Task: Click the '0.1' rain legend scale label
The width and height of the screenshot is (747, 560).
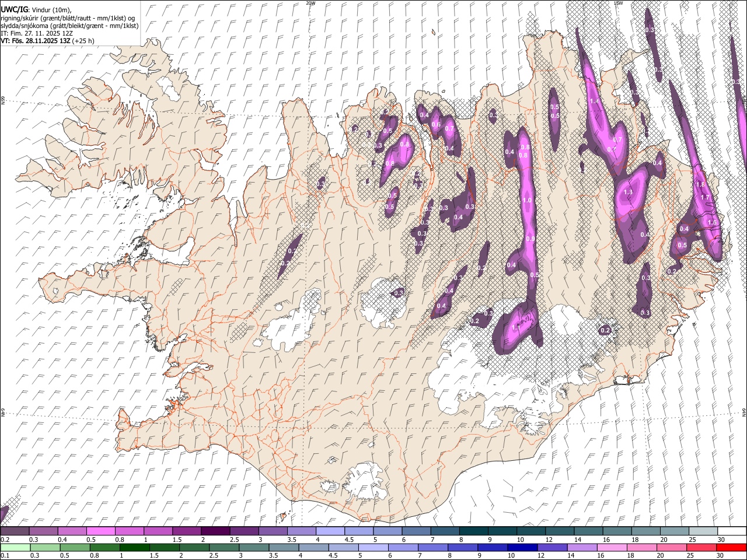Action: click(x=5, y=555)
